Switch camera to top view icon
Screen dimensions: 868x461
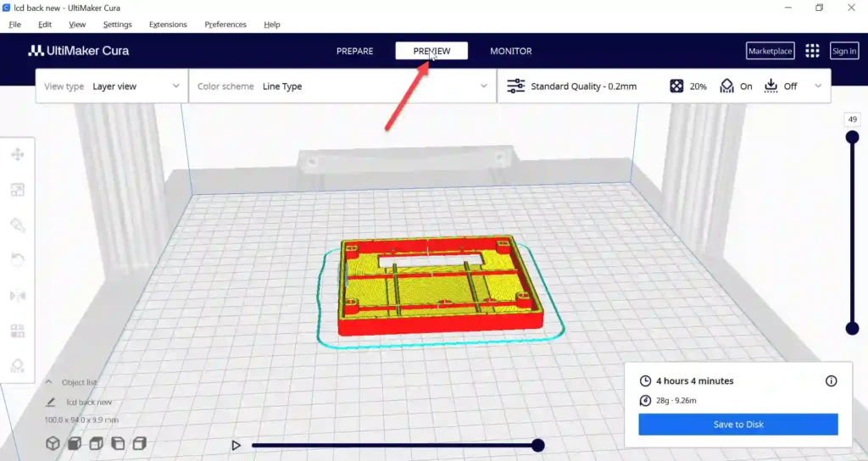click(96, 443)
